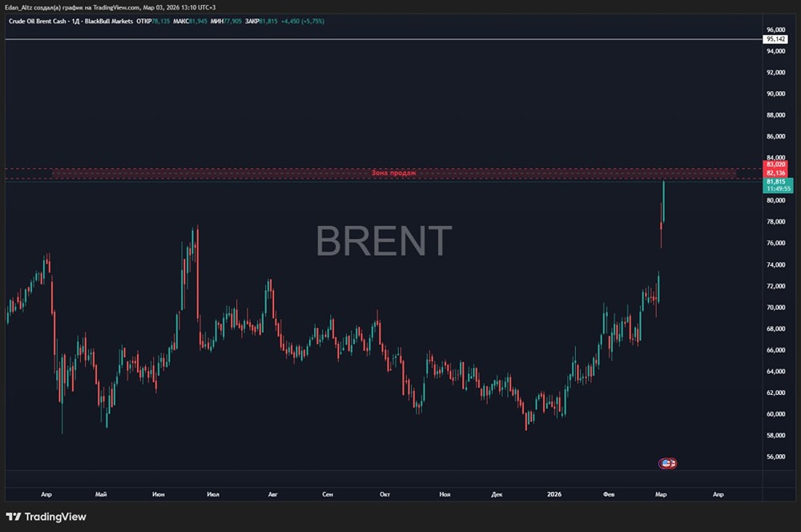Viewport: 801px width, 532px height.
Task: Click Дек on the time axis
Action: pyautogui.click(x=497, y=494)
